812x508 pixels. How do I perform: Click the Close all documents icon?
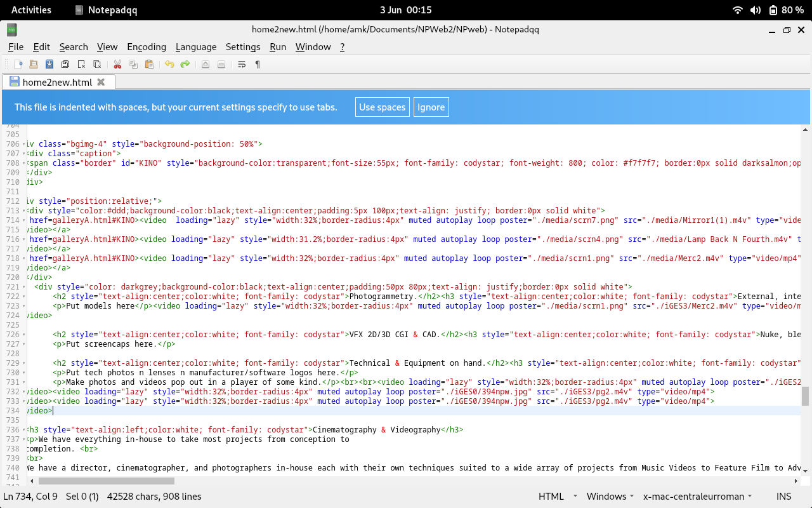(97, 64)
